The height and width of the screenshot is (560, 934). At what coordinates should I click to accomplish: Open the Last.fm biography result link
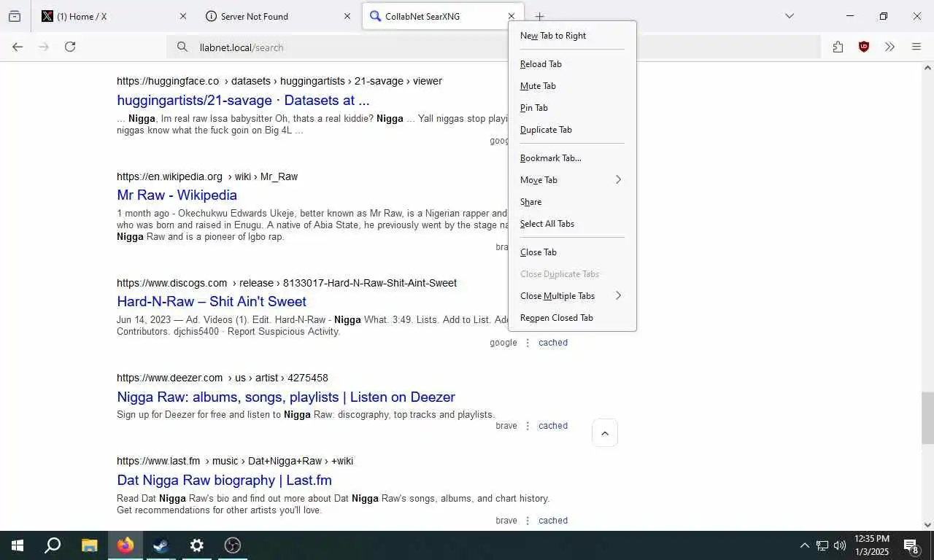(224, 480)
